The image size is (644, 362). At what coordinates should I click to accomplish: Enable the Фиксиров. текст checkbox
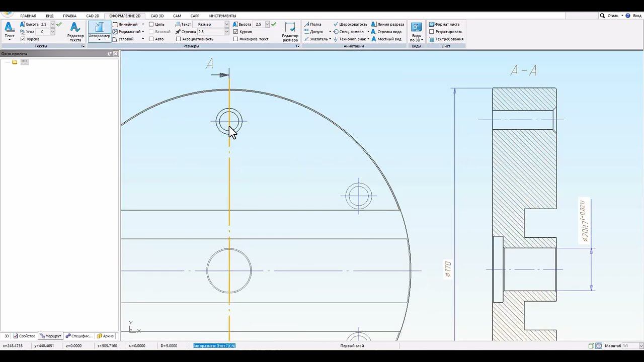click(235, 39)
